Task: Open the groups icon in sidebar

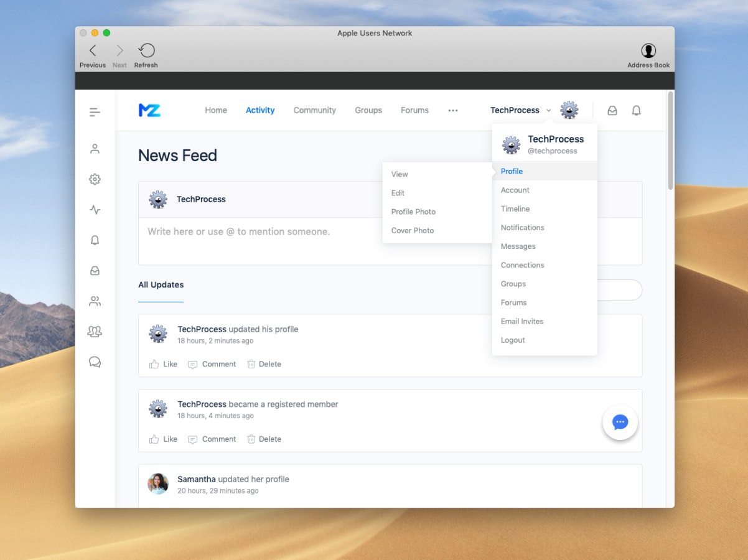Action: [x=95, y=332]
